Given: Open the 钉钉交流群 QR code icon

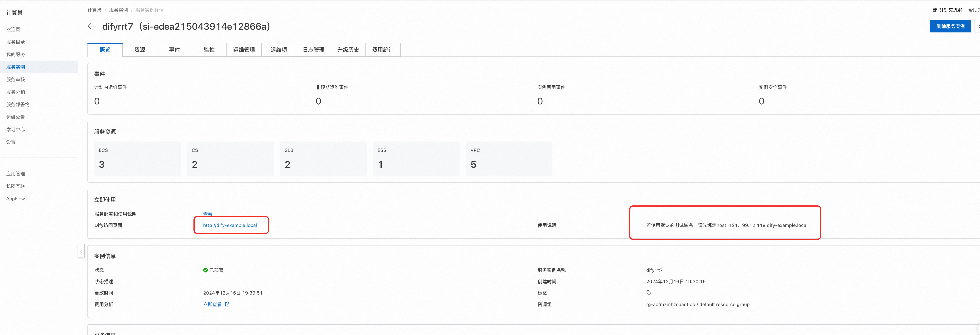Looking at the screenshot, I should tap(935, 10).
